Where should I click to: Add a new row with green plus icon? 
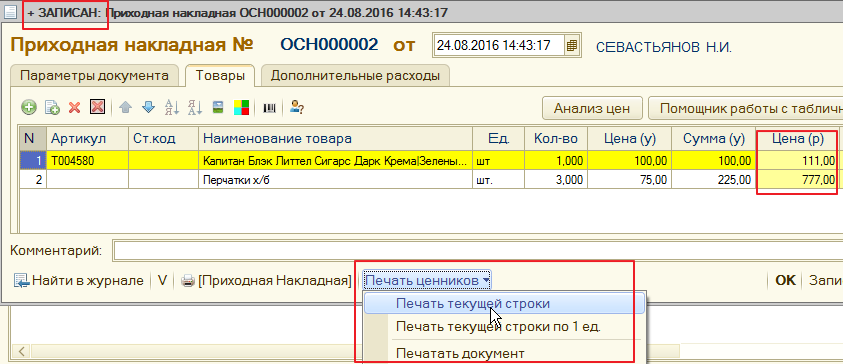tap(28, 107)
